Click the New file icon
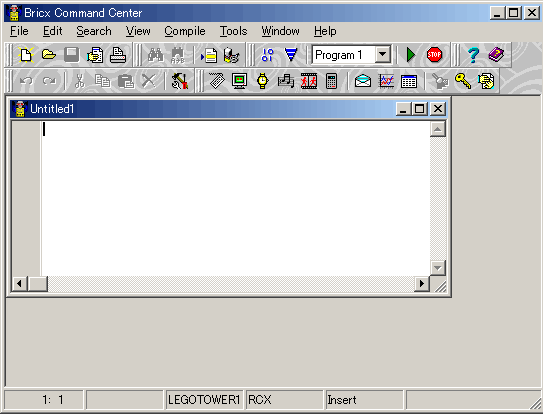The width and height of the screenshot is (543, 414). pos(26,55)
